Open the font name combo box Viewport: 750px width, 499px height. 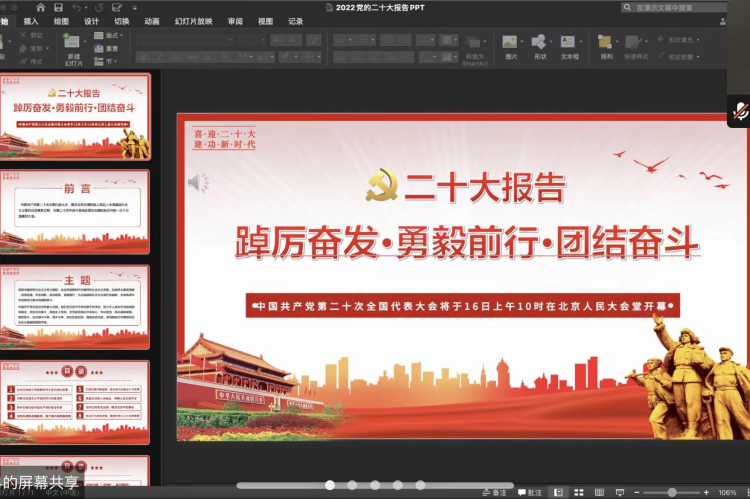pos(185,40)
